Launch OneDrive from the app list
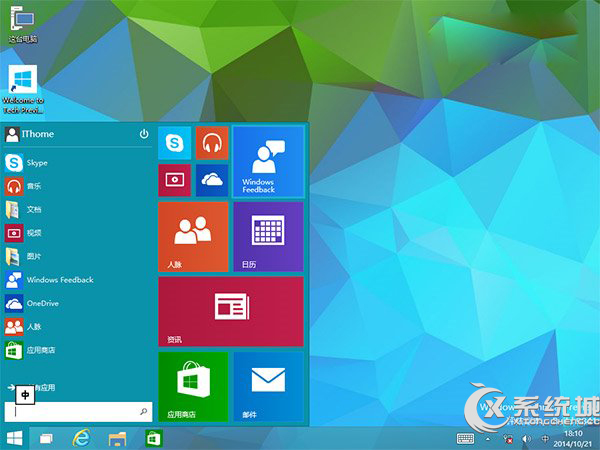This screenshot has width=600, height=450. coord(77,303)
